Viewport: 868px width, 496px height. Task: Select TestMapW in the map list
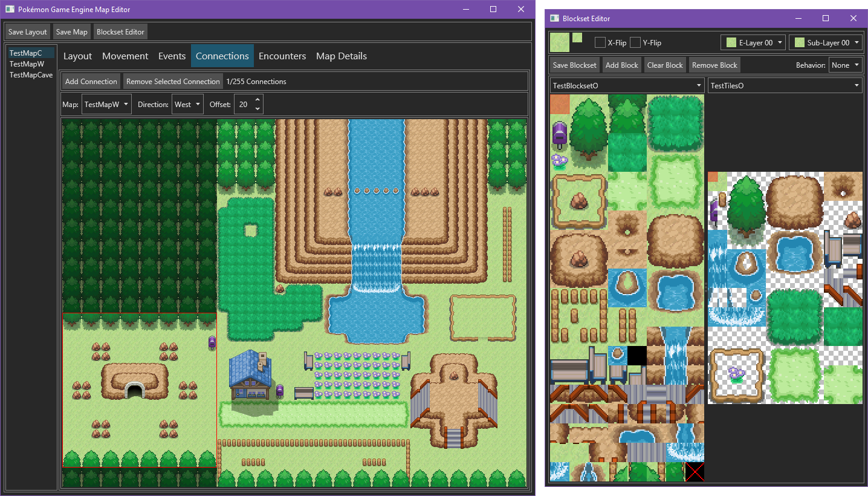(x=31, y=64)
